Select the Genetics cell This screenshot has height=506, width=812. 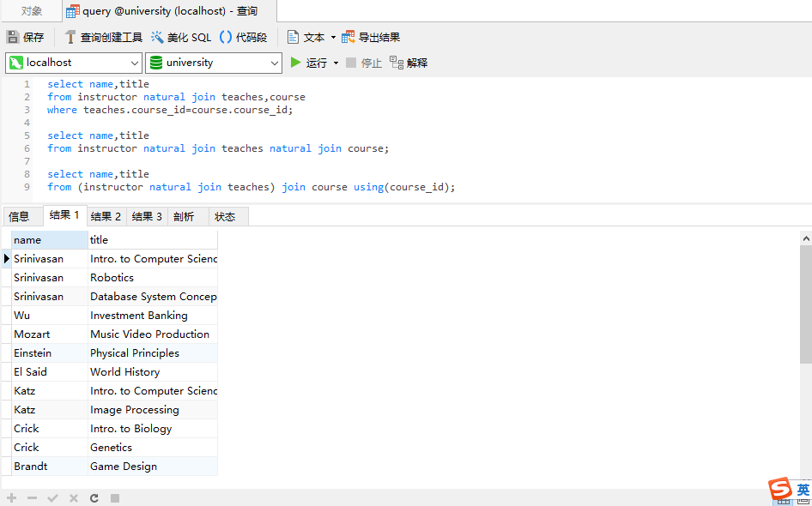153,448
